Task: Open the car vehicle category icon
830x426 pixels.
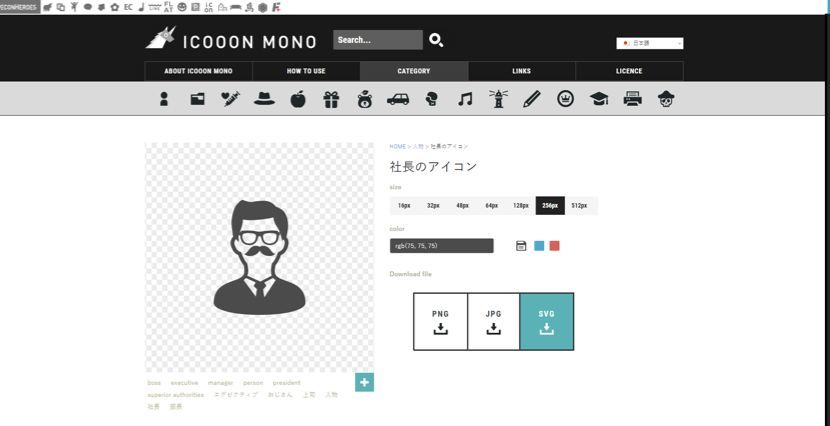Action: point(398,99)
